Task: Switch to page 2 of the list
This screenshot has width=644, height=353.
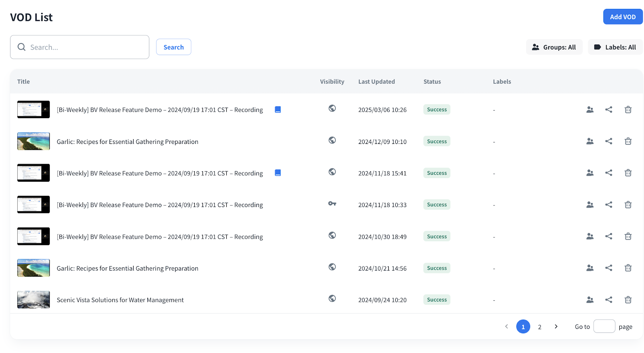Action: point(539,327)
